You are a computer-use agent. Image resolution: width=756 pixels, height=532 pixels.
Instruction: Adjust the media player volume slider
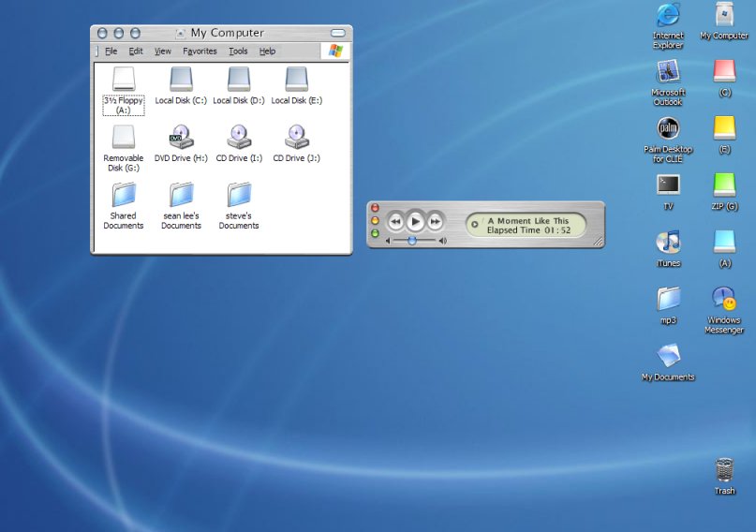point(414,241)
